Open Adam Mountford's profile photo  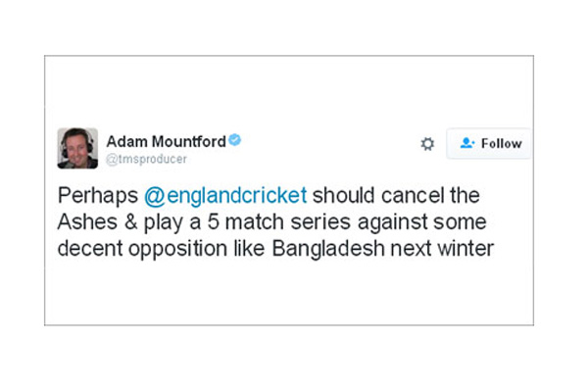[x=77, y=148]
